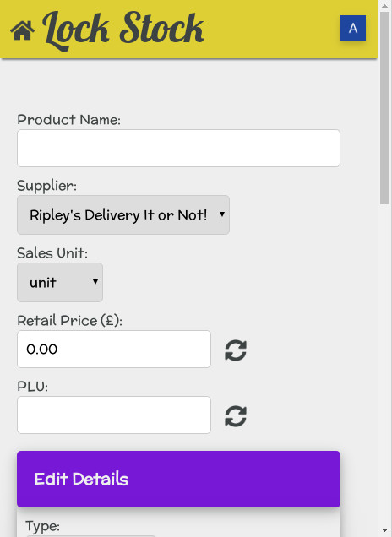Click the scrollbar down arrow
392x537 pixels.
point(385,531)
